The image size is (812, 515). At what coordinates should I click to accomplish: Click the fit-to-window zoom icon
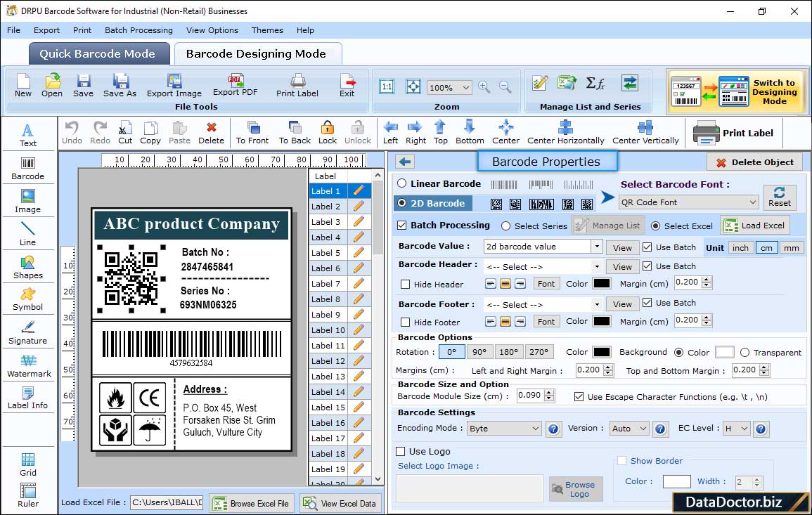click(413, 86)
